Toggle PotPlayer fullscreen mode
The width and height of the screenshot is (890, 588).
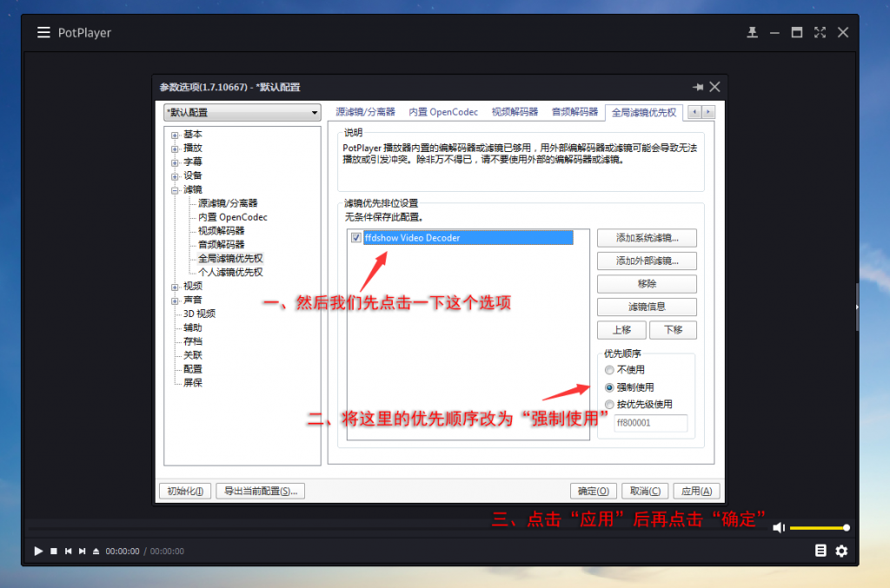click(820, 32)
